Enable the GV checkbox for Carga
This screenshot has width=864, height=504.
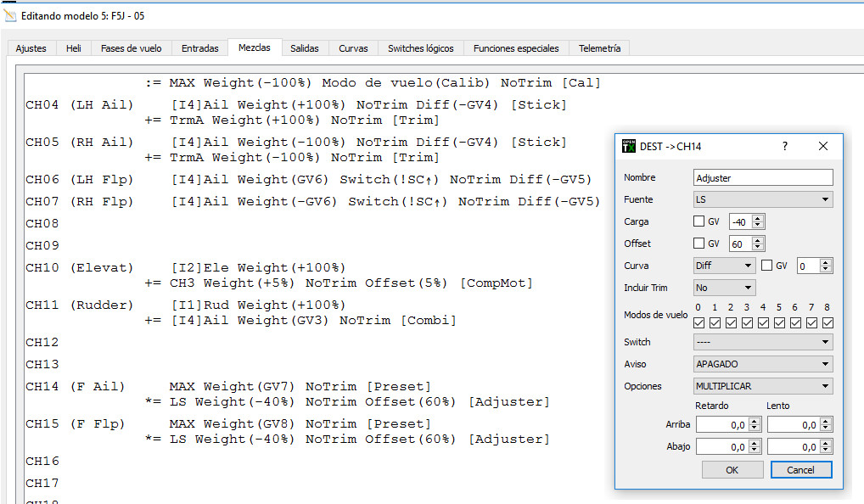pos(699,221)
